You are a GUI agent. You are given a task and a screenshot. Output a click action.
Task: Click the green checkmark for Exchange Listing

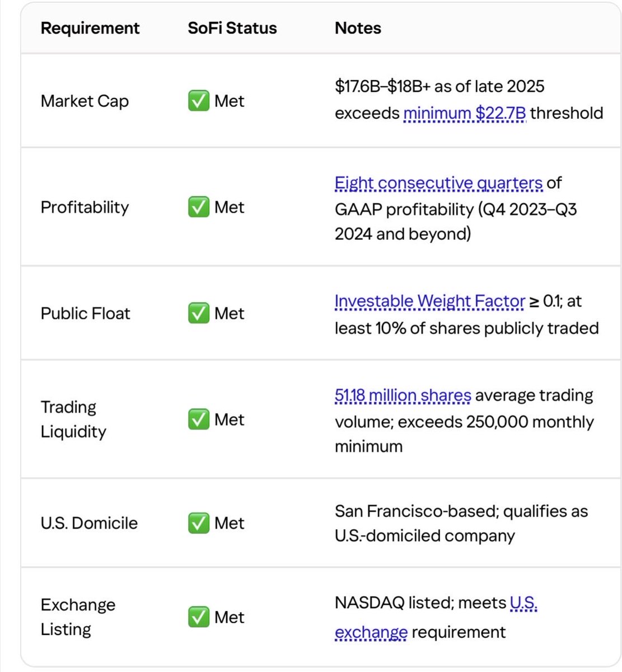click(199, 617)
